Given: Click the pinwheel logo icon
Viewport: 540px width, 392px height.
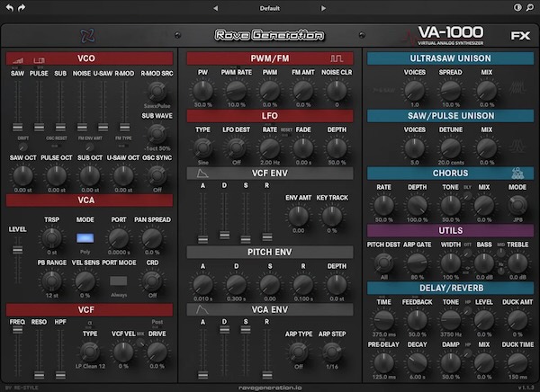Looking at the screenshot, I should tap(88, 35).
